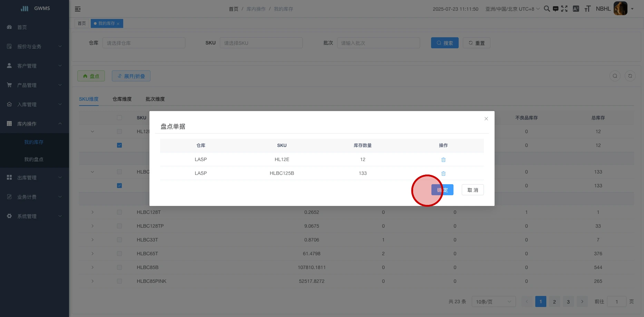Open the top bar search icon
This screenshot has height=317, width=644.
click(x=546, y=9)
